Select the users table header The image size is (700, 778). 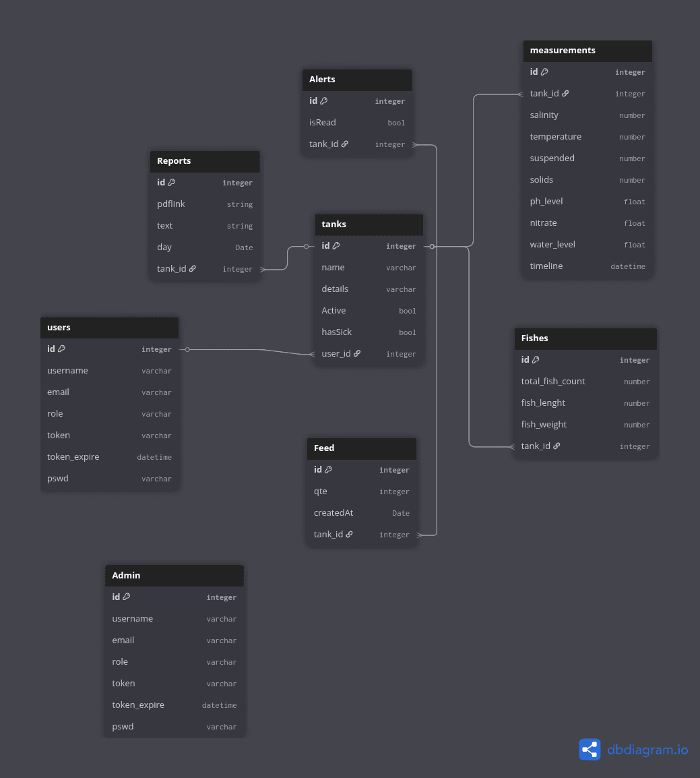coord(109,328)
